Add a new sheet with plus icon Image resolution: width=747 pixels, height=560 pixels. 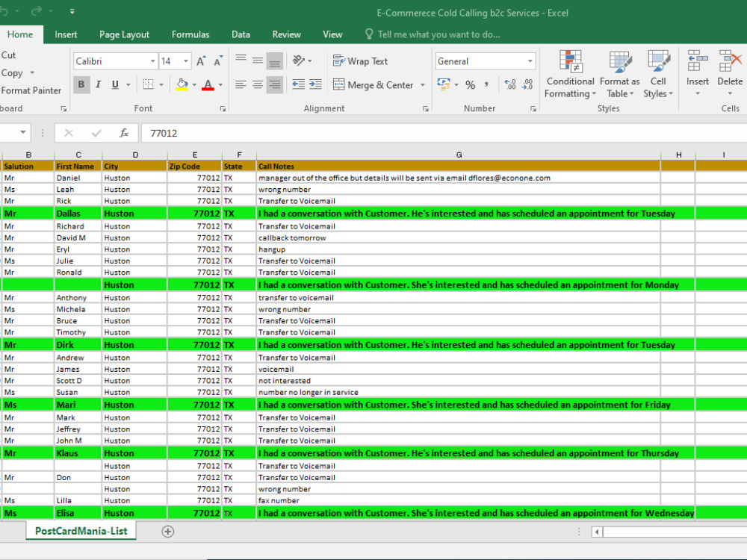[x=167, y=532]
